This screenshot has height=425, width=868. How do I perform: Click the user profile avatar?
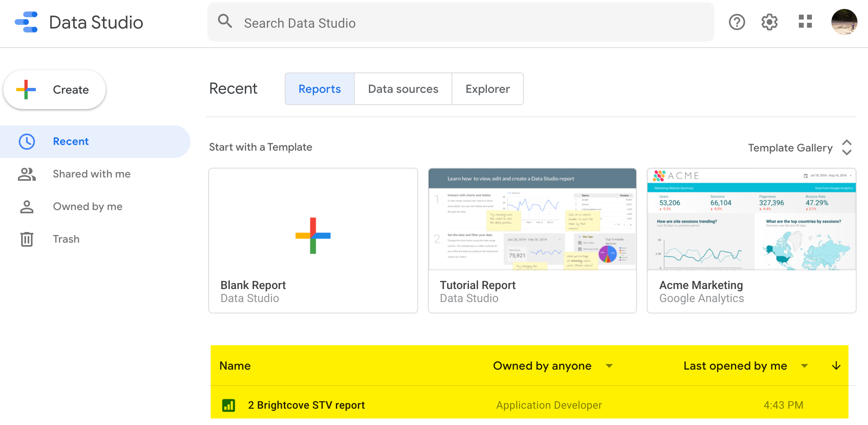tap(844, 22)
